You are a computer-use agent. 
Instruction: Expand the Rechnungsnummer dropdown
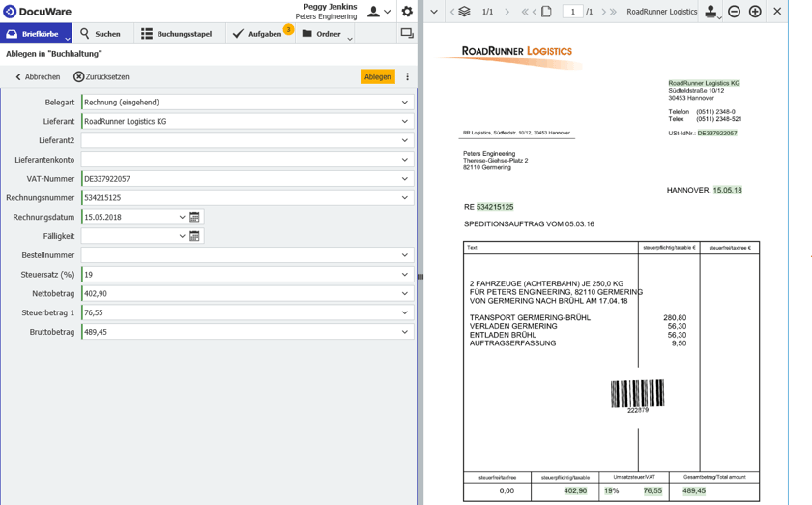tap(405, 198)
